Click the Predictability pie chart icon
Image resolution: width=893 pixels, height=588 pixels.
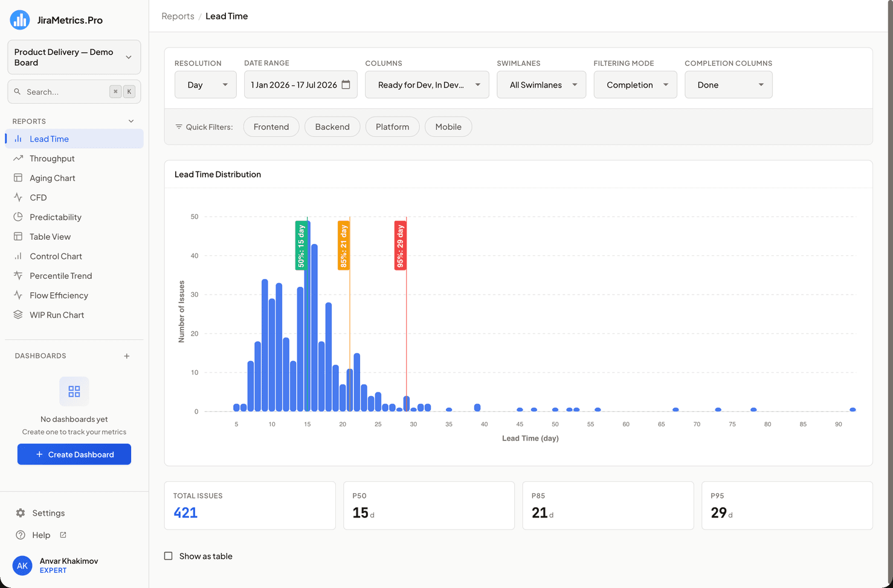(x=18, y=217)
